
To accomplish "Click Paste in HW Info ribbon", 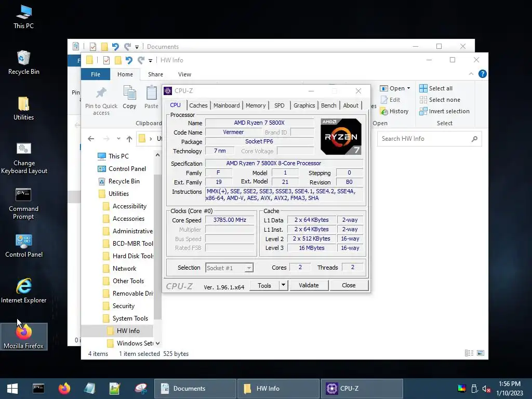I will (151, 97).
